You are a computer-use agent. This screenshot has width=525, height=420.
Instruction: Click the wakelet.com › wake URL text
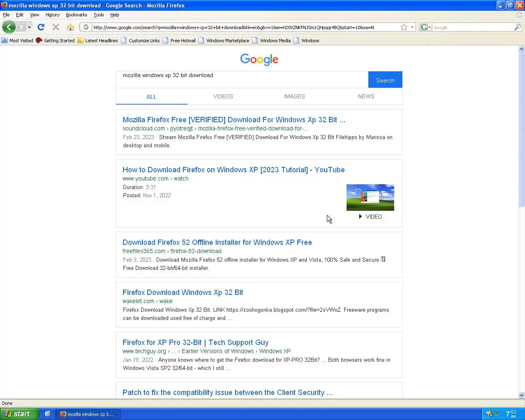147,301
